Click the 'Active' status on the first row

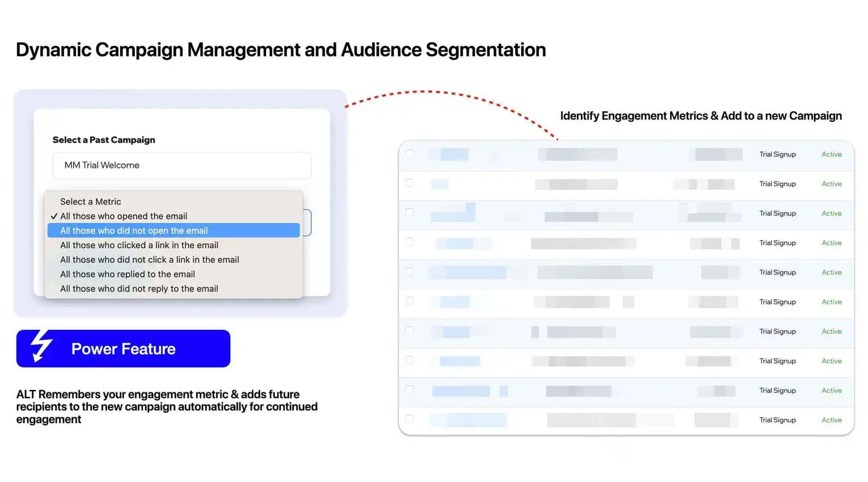click(831, 154)
